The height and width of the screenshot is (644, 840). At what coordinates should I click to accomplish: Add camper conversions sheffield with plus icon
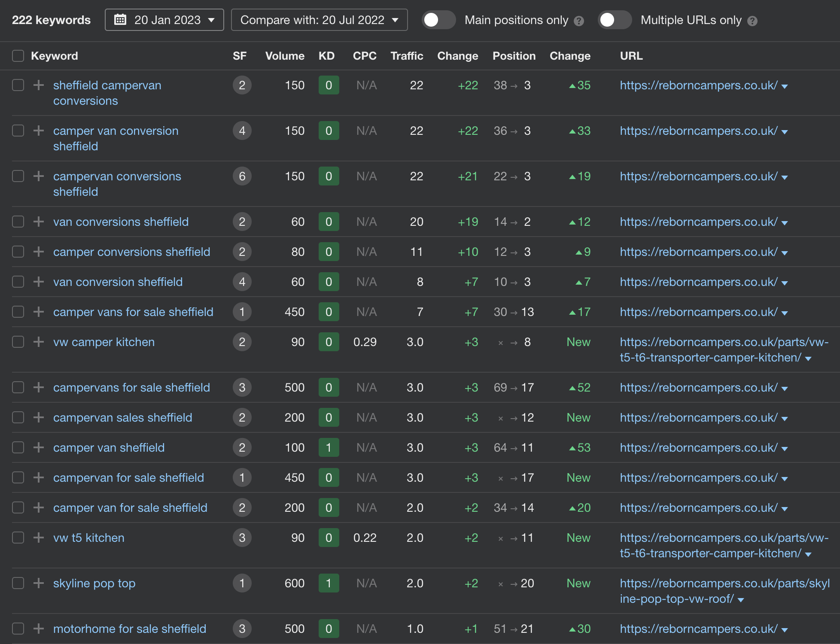point(39,252)
